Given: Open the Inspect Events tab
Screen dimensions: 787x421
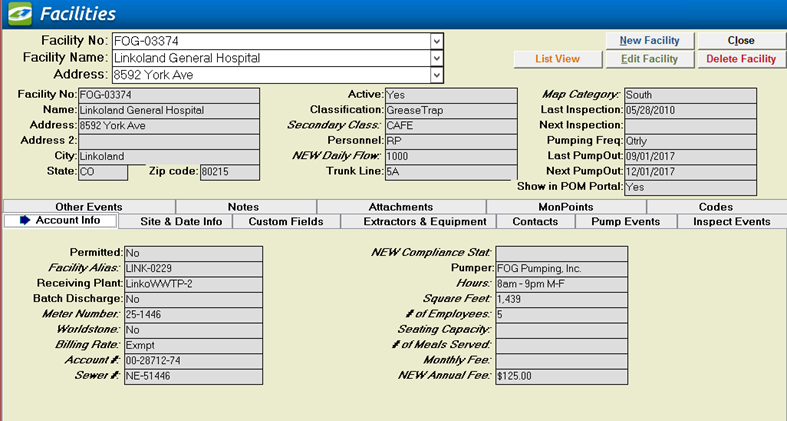Looking at the screenshot, I should pos(731,221).
